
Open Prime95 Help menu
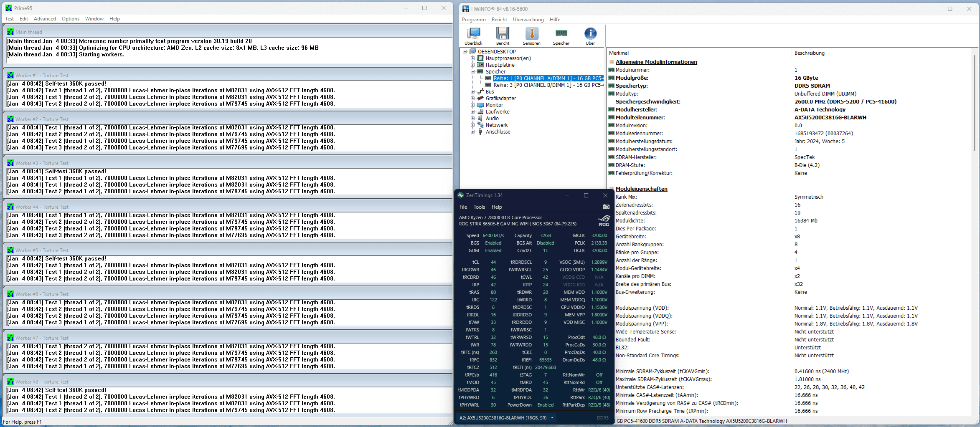114,19
